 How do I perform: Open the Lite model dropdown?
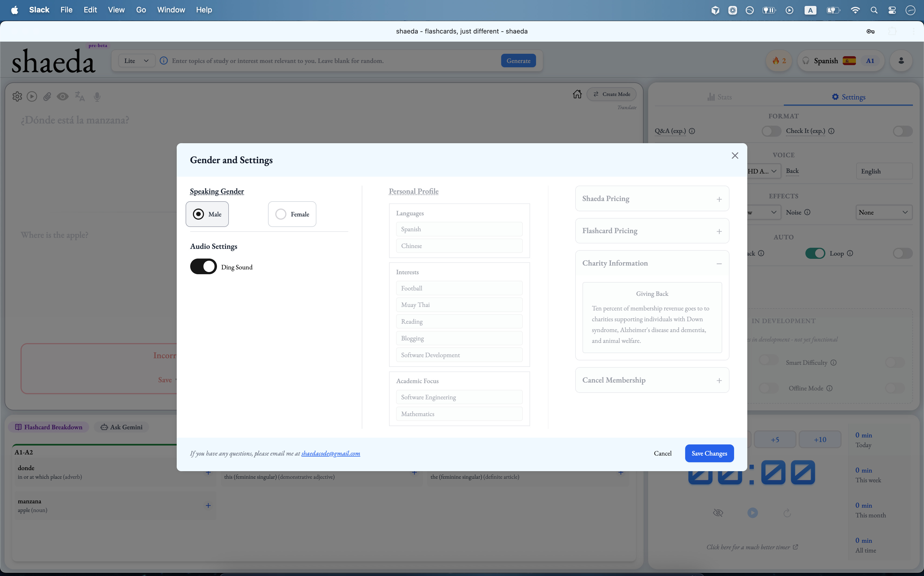(x=136, y=61)
